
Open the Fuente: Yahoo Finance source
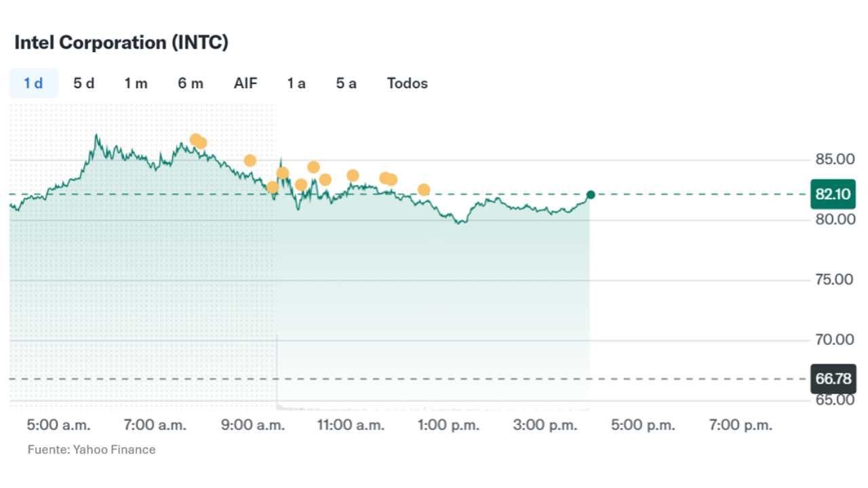(92, 449)
